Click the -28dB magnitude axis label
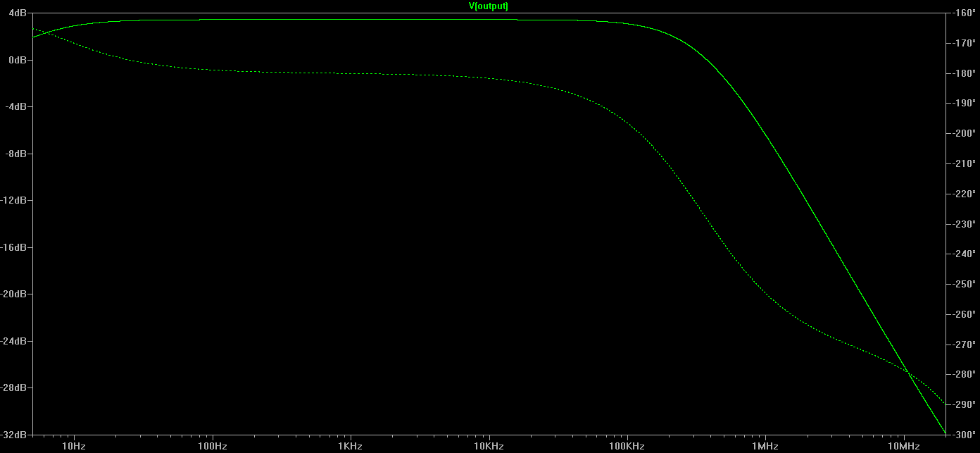The image size is (980, 453). pyautogui.click(x=14, y=387)
